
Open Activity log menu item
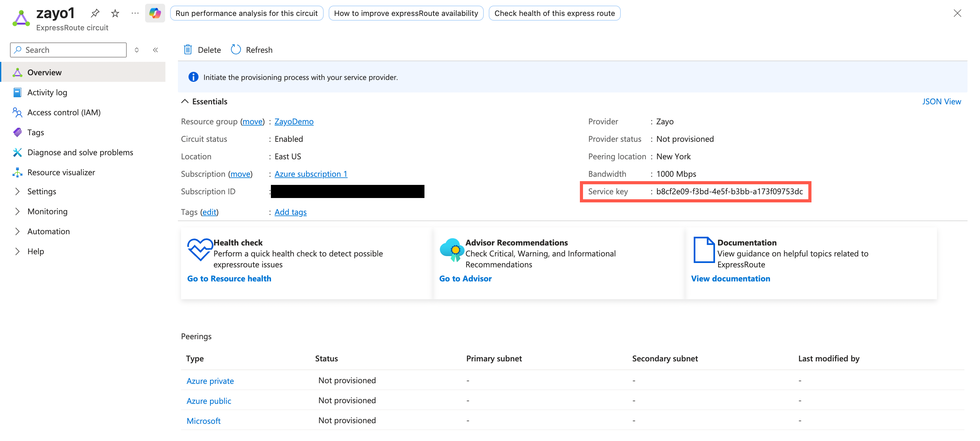(47, 92)
